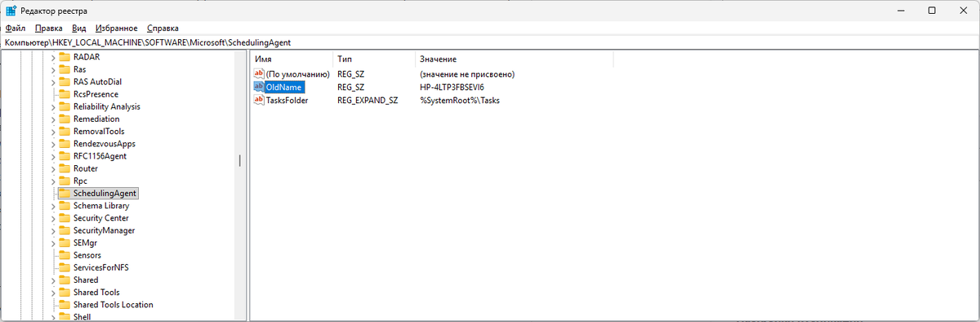Expand the RADAR key
980x322 pixels.
click(x=53, y=57)
